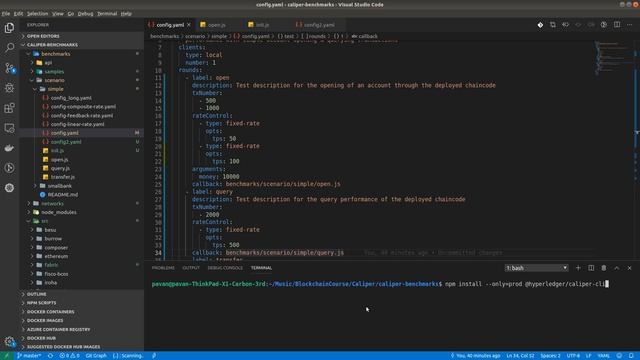Image resolution: width=640 pixels, height=360 pixels.
Task: Open the Extensions view
Action: click(x=9, y=108)
